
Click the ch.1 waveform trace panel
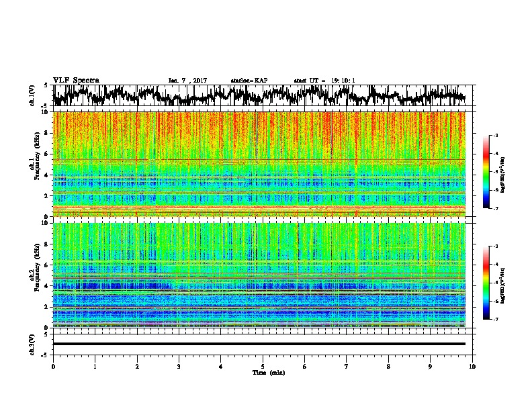(263, 95)
